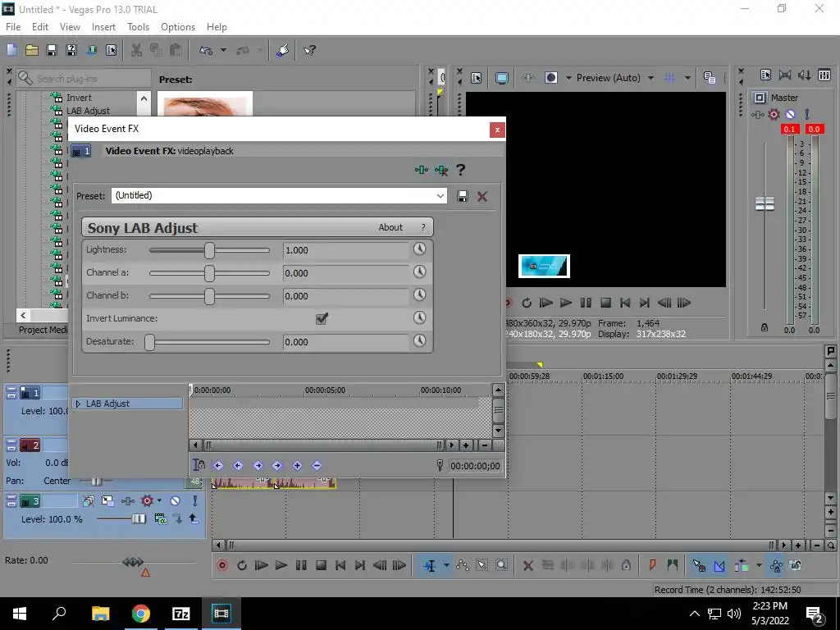Image resolution: width=840 pixels, height=630 pixels.
Task: Toggle track 3 mute icon
Action: (x=176, y=501)
